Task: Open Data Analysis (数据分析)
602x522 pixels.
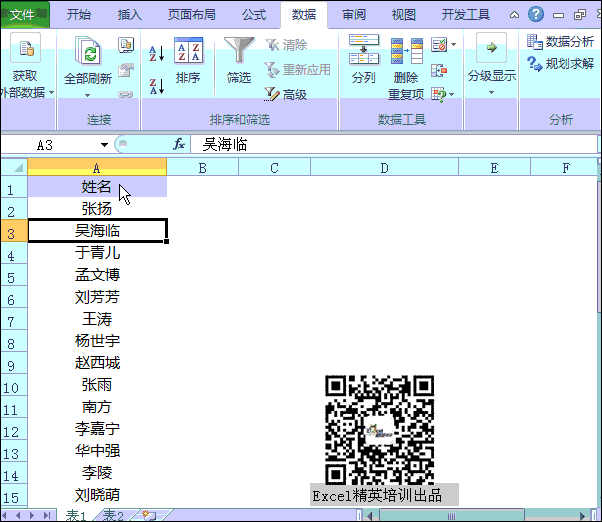Action: 560,41
